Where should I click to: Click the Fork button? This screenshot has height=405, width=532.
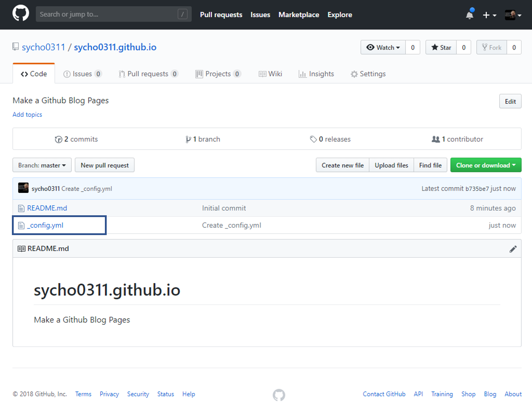[x=492, y=48]
